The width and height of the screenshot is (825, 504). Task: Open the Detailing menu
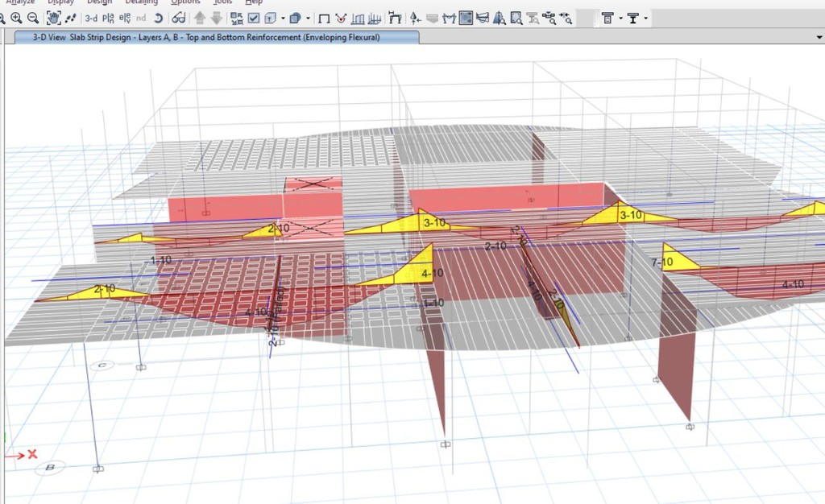point(142,2)
